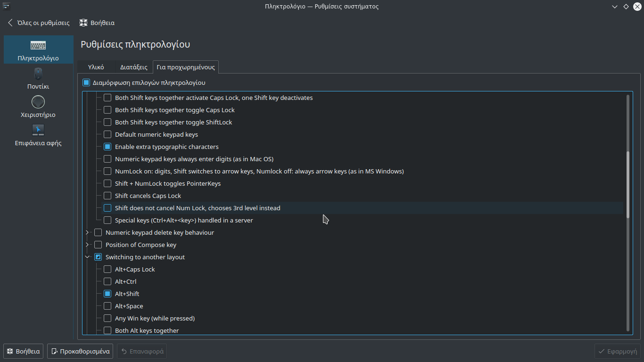The height and width of the screenshot is (362, 644).
Task: Click the Εφαρμογή apply button
Action: click(618, 351)
